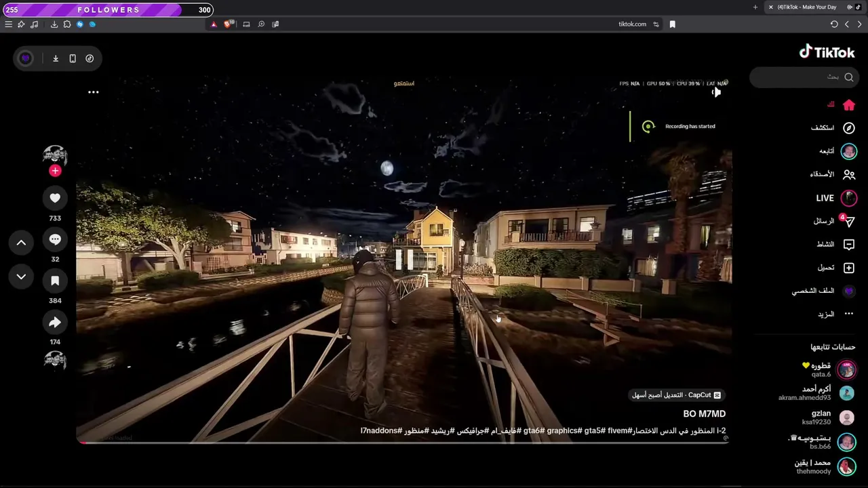
Task: Click the magnifier search icon
Action: (x=848, y=77)
